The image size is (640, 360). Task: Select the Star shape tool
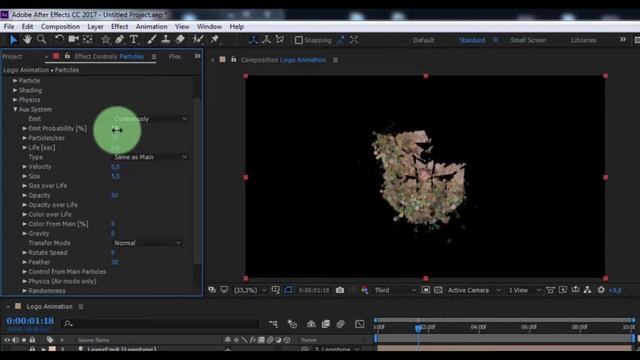coord(105,40)
